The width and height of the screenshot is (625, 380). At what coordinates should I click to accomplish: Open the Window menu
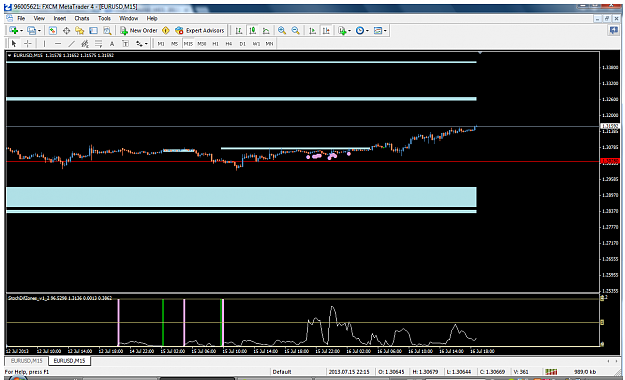coord(128,18)
